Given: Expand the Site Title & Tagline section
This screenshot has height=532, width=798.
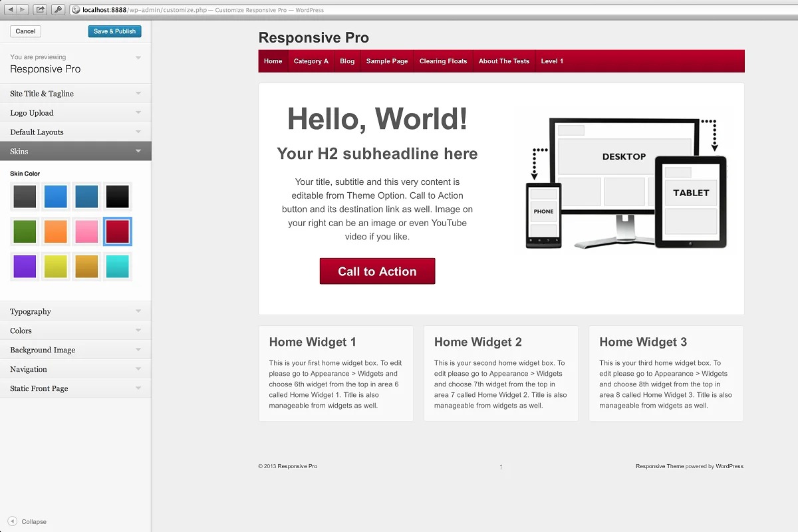Looking at the screenshot, I should coord(75,94).
